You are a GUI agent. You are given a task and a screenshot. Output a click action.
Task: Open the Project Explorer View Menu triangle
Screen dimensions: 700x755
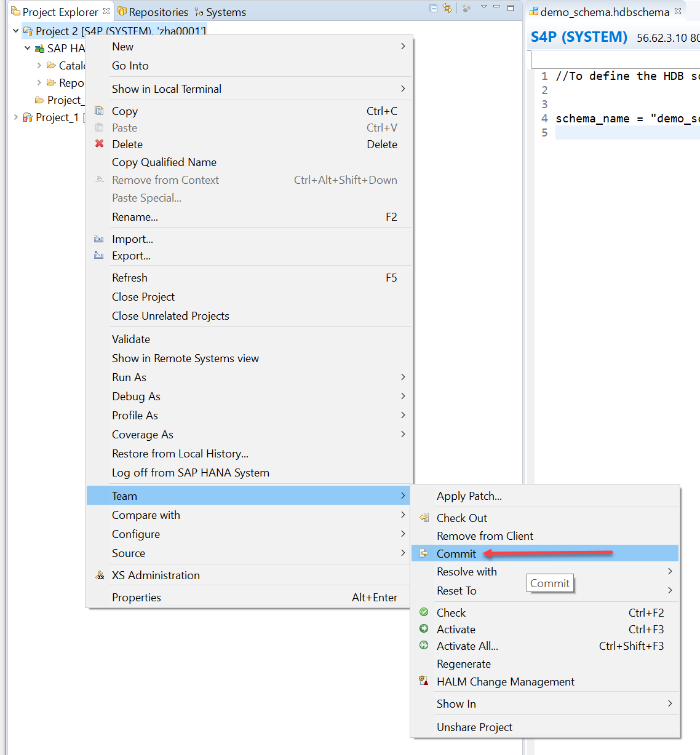click(x=484, y=7)
